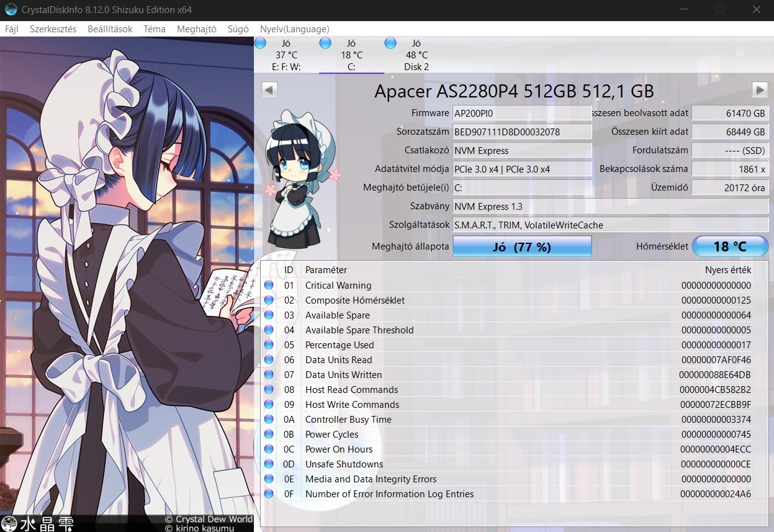
Task: Select the Data Units Written row text
Action: point(344,375)
